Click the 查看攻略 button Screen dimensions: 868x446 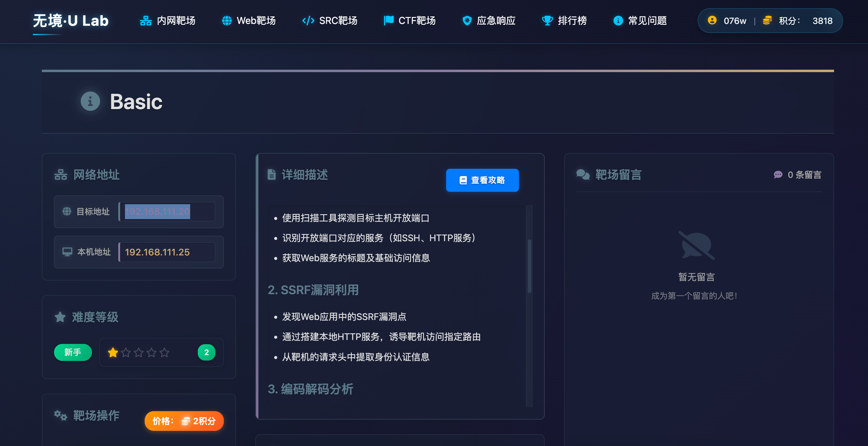pyautogui.click(x=482, y=180)
